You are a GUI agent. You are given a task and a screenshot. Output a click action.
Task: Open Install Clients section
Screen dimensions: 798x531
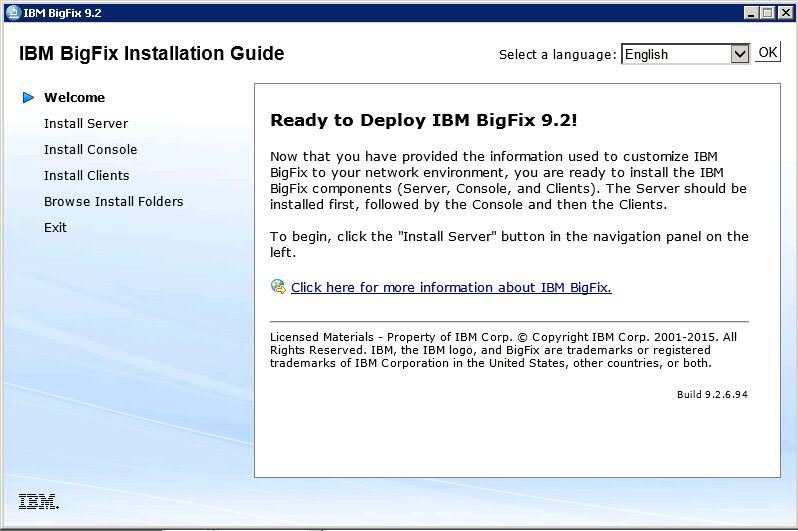point(87,175)
